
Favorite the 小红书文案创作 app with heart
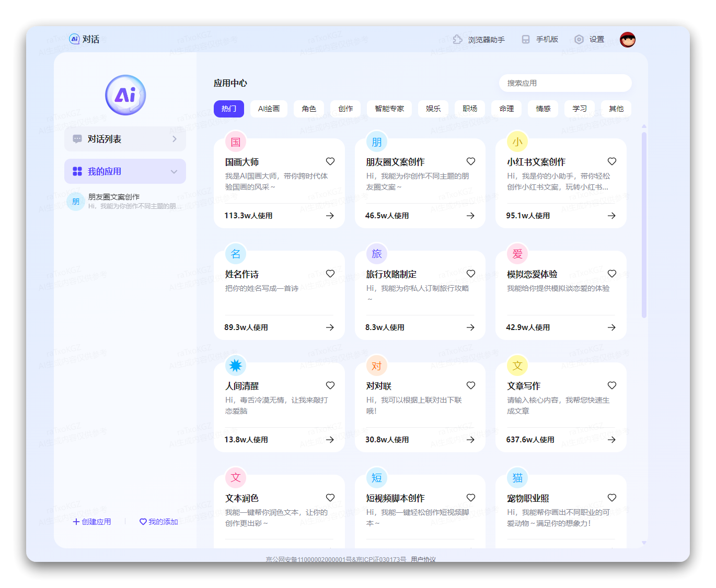click(612, 161)
